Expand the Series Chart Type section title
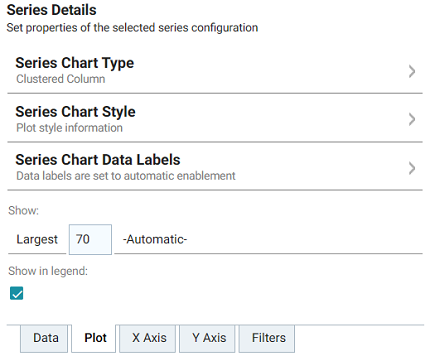This screenshot has height=361, width=435. tap(75, 63)
